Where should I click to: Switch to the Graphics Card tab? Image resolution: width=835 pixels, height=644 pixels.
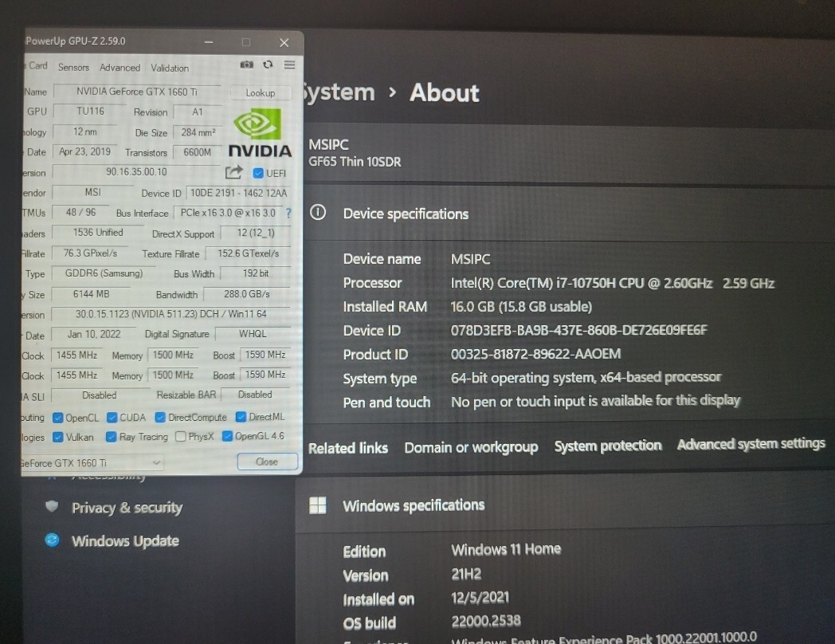[x=36, y=65]
